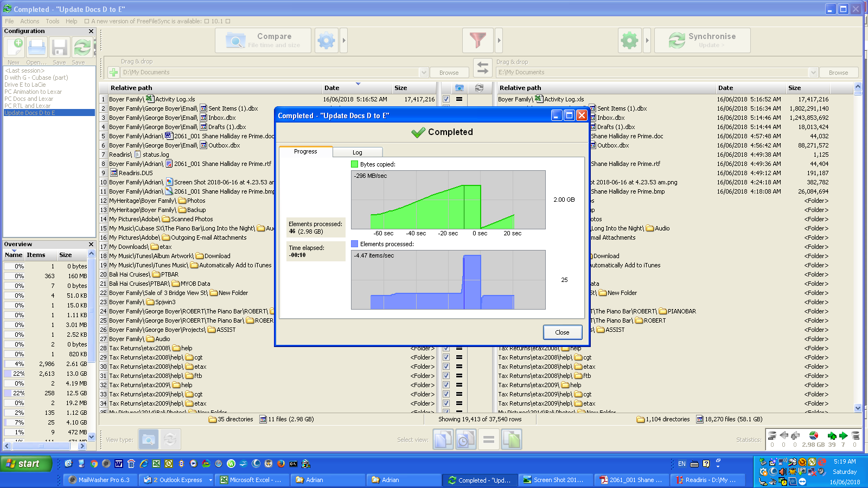Click Bytes copied green legend swatch
Image resolution: width=868 pixels, height=488 pixels.
click(x=355, y=164)
